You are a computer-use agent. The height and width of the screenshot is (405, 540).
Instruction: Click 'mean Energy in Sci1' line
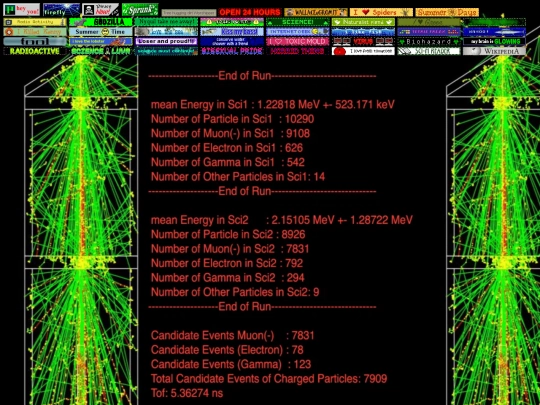(x=273, y=105)
